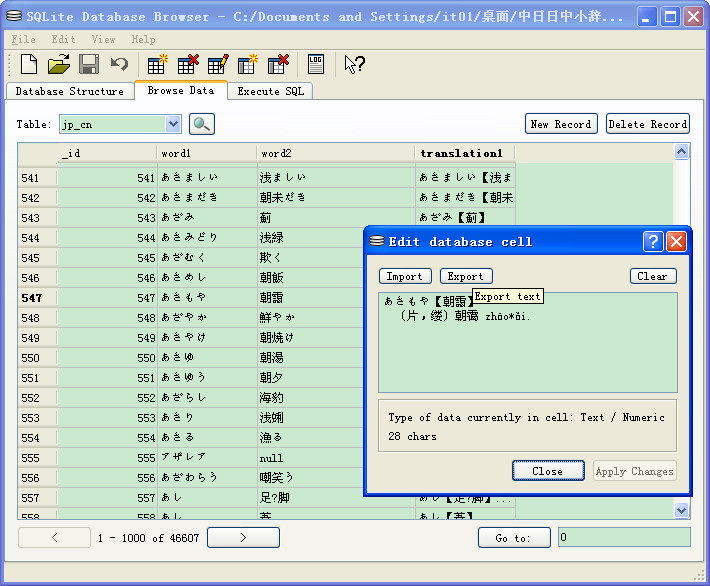Click the Export button in dialog
The height and width of the screenshot is (586, 710).
click(x=466, y=276)
